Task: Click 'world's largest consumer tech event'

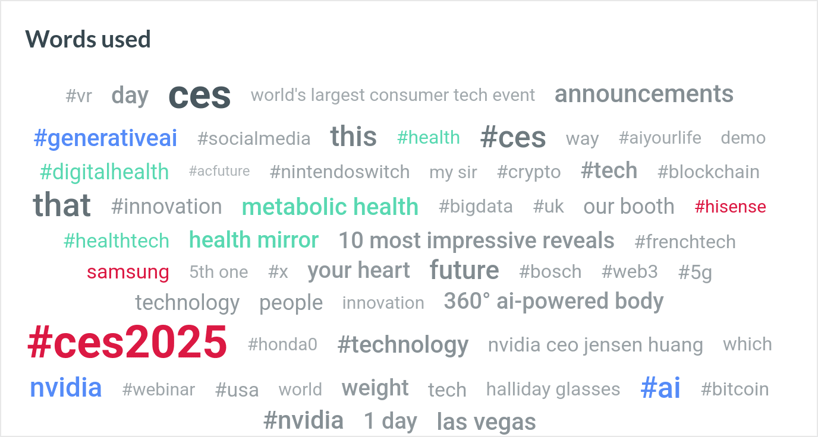Action: click(392, 95)
